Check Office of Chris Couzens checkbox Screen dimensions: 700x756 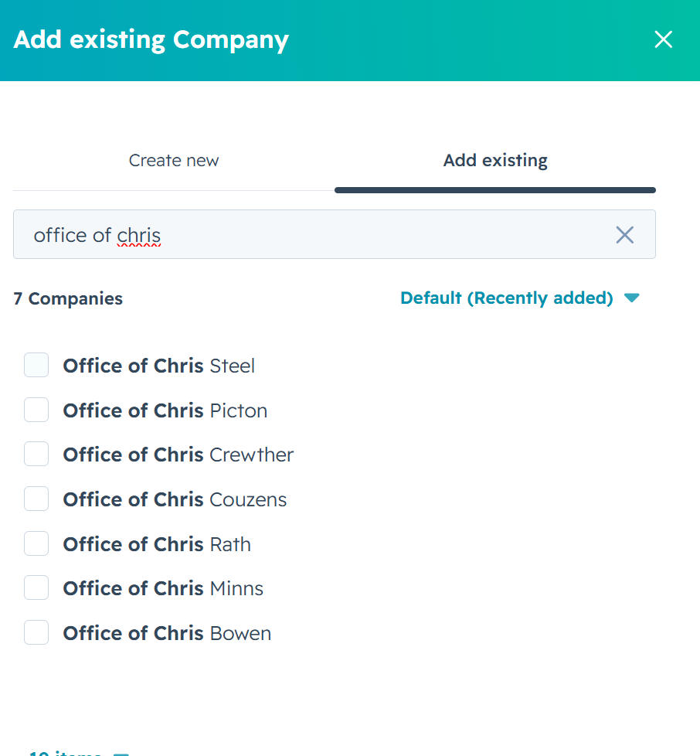tap(36, 499)
